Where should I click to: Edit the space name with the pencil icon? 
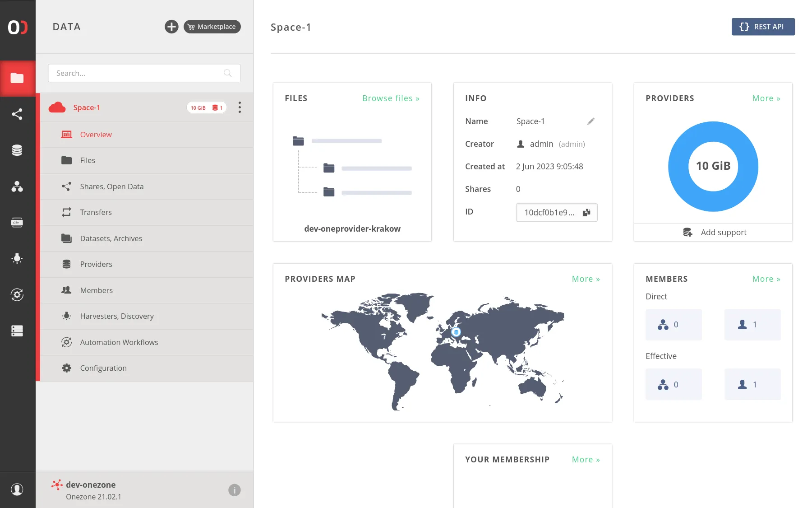tap(591, 121)
